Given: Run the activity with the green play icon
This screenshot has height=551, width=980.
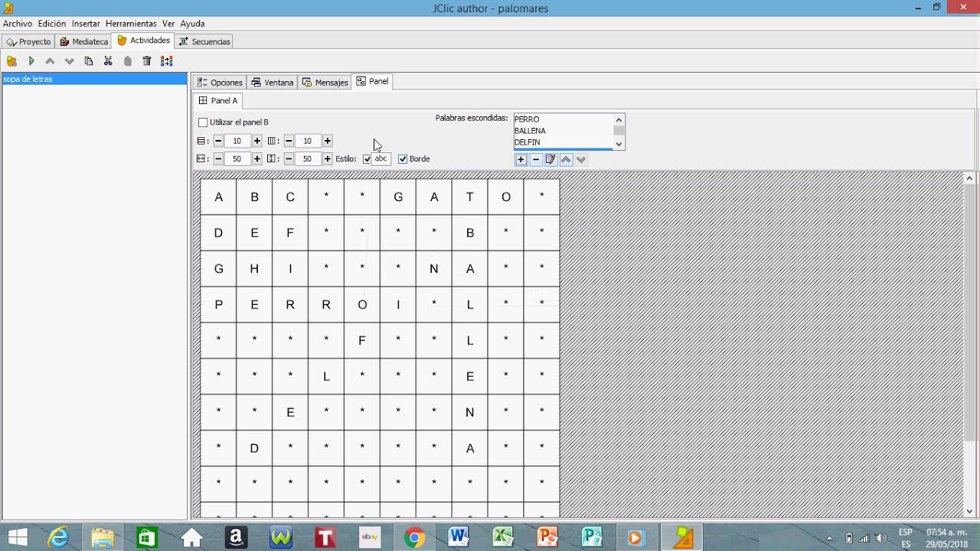Looking at the screenshot, I should (31, 61).
